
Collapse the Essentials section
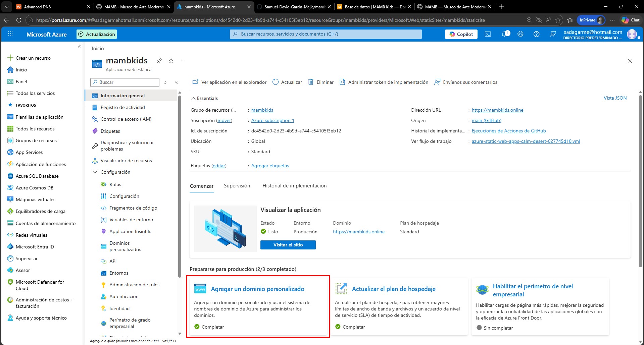pyautogui.click(x=204, y=98)
